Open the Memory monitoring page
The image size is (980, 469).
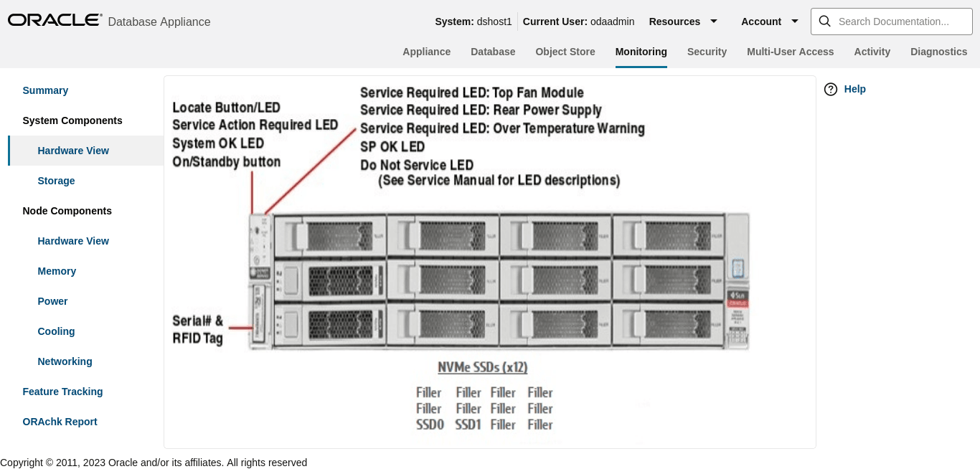[x=57, y=271]
